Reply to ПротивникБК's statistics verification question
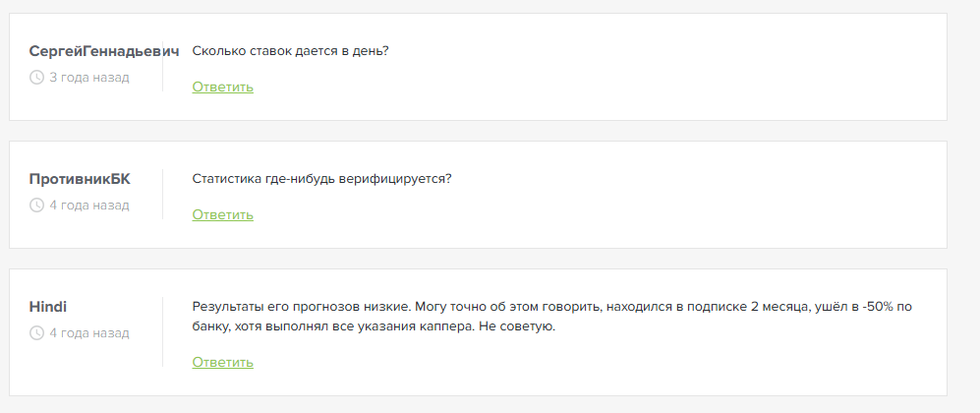The height and width of the screenshot is (413, 980). click(x=222, y=214)
